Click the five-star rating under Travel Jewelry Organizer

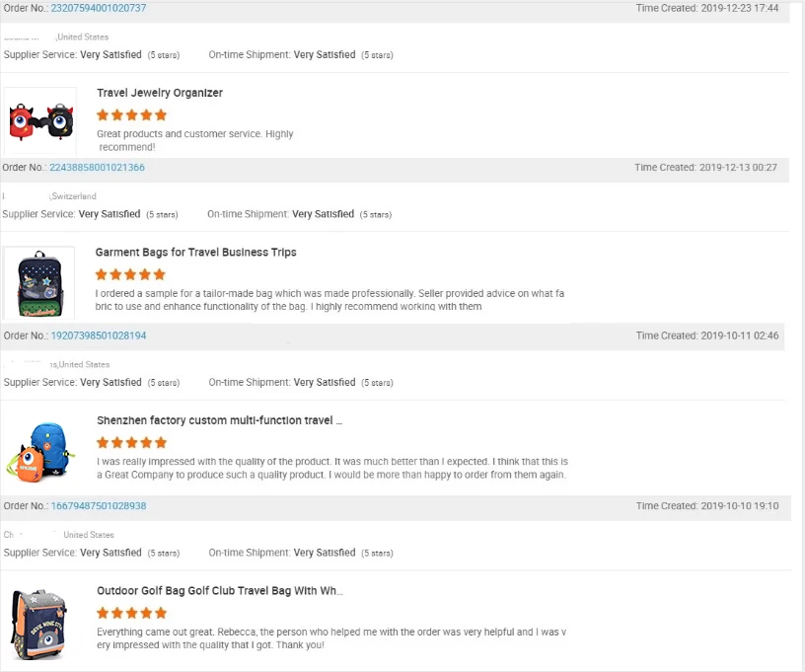pos(132,114)
